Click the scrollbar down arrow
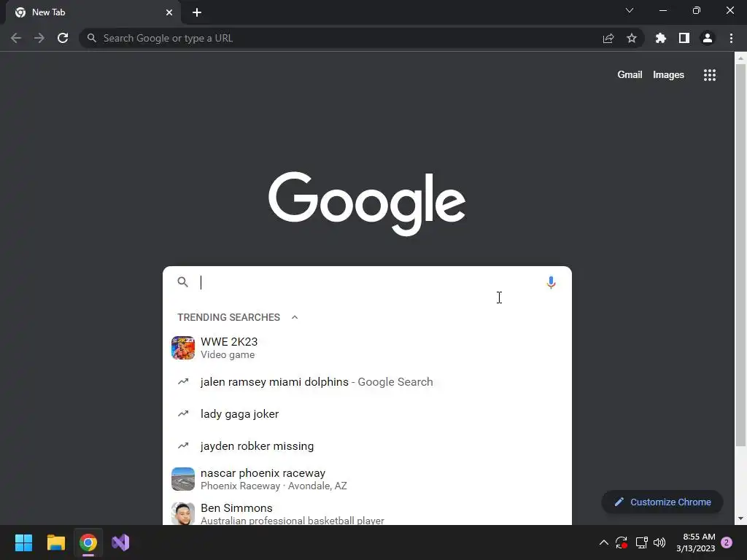Image resolution: width=747 pixels, height=560 pixels. [x=740, y=518]
